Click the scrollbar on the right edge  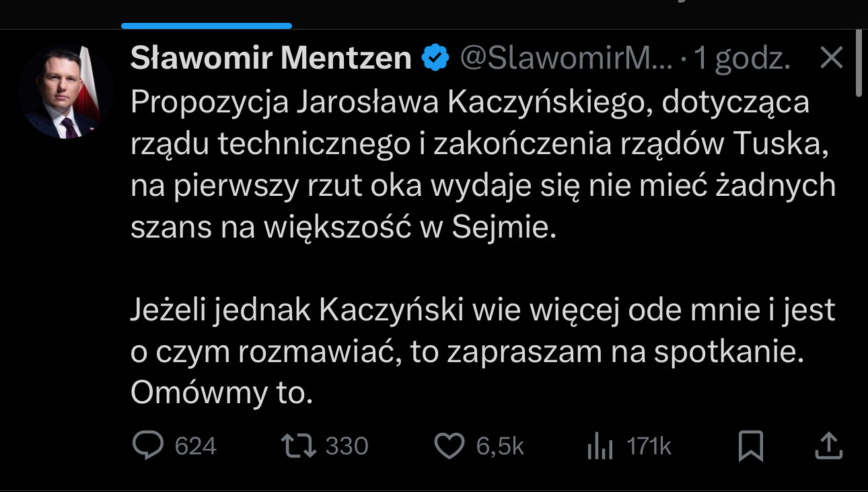(861, 64)
